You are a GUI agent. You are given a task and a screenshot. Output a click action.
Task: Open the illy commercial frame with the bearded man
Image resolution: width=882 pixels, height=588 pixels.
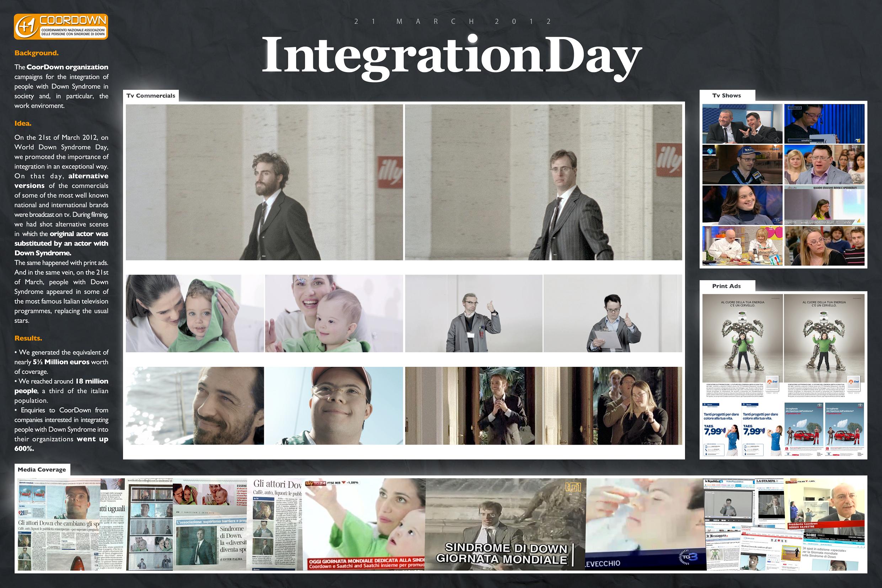[x=264, y=182]
